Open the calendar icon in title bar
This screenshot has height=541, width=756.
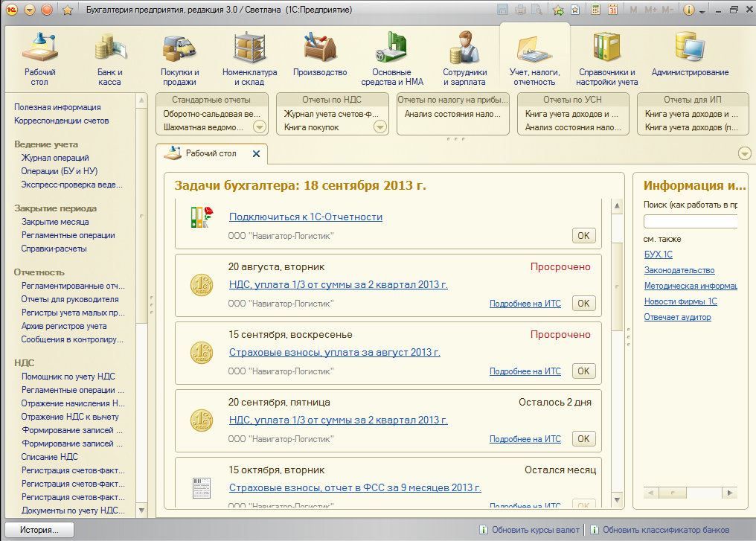(613, 10)
